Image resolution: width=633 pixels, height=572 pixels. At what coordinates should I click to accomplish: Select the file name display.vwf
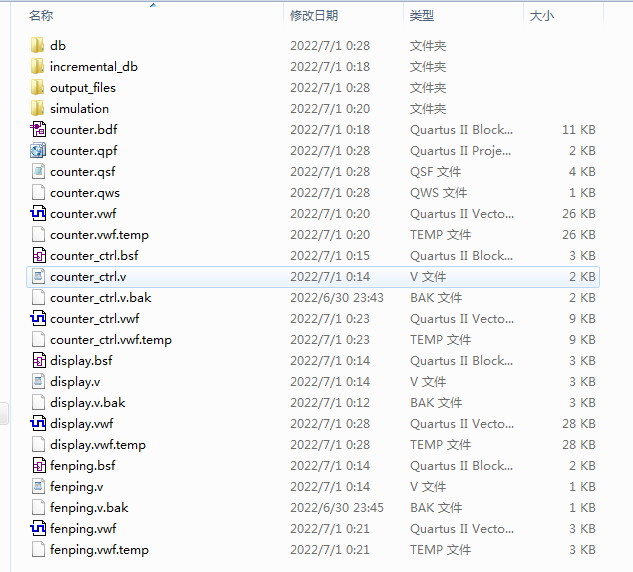click(82, 424)
